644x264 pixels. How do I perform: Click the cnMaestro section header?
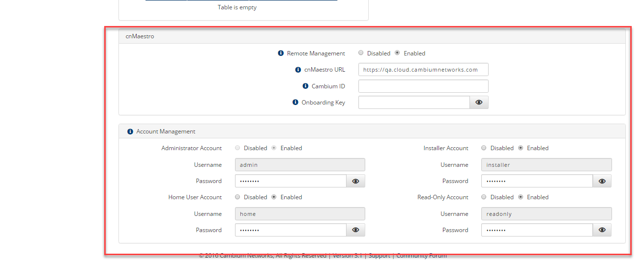[372, 36]
